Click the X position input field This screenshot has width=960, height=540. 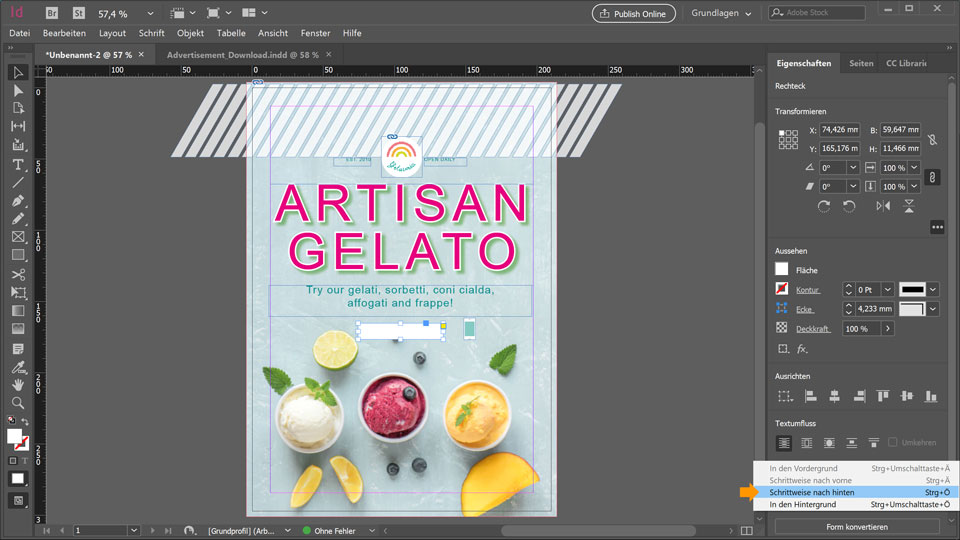coord(839,130)
